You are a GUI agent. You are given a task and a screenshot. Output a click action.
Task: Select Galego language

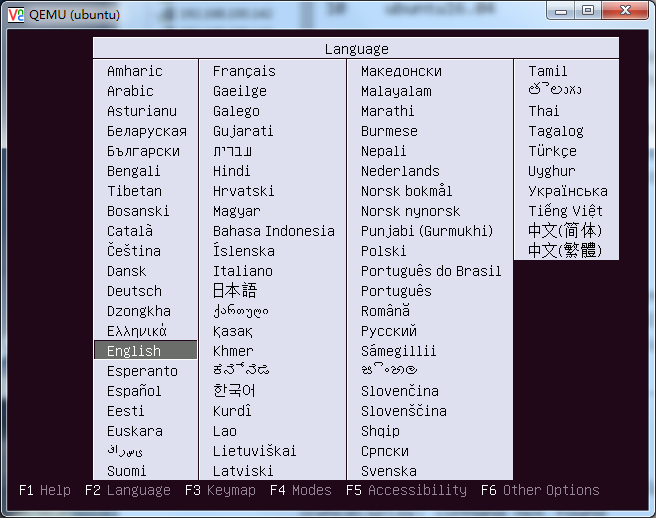tap(236, 111)
